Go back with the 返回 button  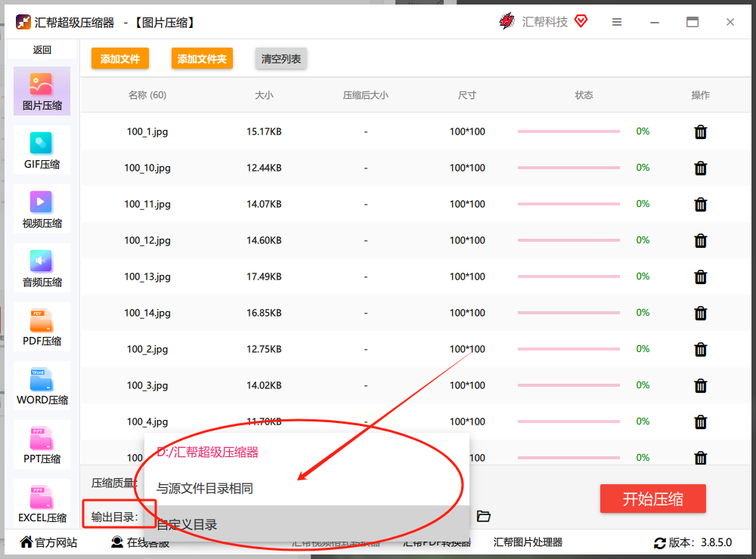coord(42,50)
